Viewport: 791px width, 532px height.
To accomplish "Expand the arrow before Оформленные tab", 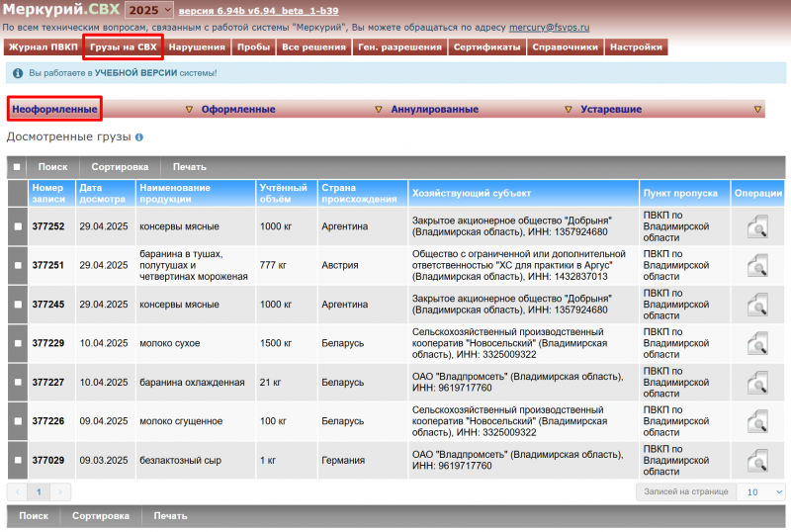I will tap(189, 110).
